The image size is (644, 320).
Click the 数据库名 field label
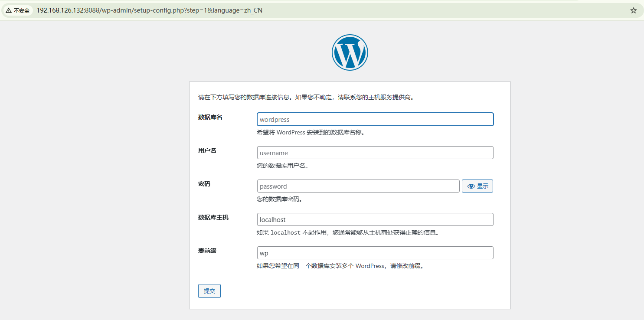click(x=210, y=117)
